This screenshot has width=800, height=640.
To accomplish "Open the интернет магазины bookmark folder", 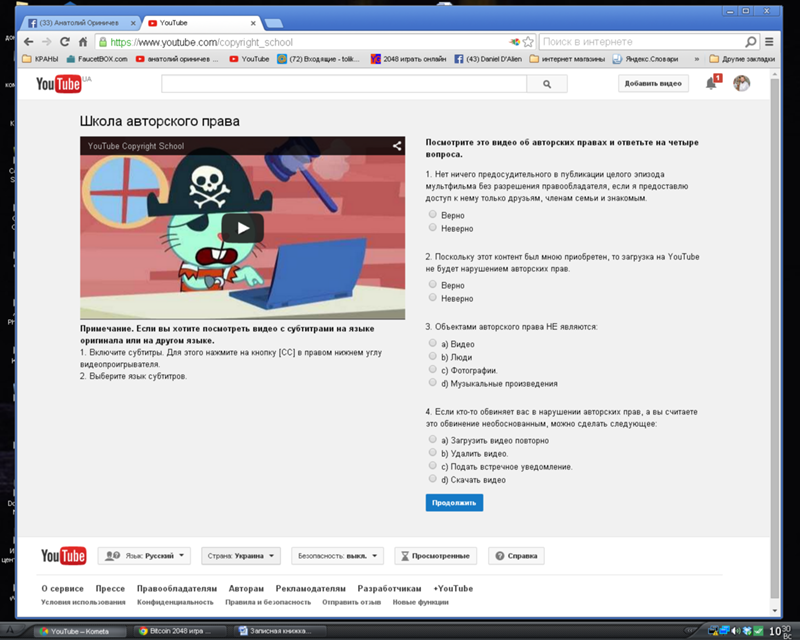I will (x=567, y=59).
